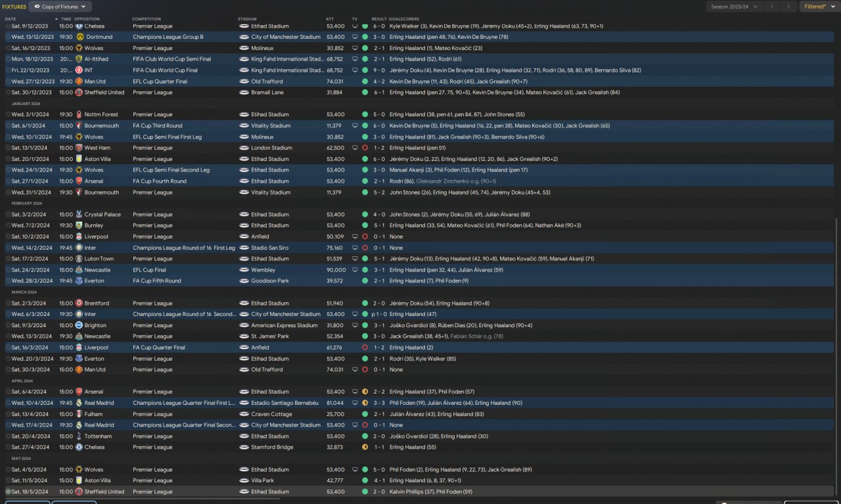The image size is (841, 504).
Task: Click the Brentford club badge
Action: coord(79,304)
